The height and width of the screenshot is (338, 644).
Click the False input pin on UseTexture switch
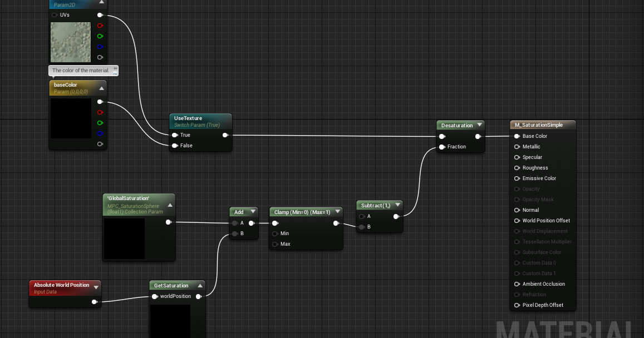click(174, 145)
